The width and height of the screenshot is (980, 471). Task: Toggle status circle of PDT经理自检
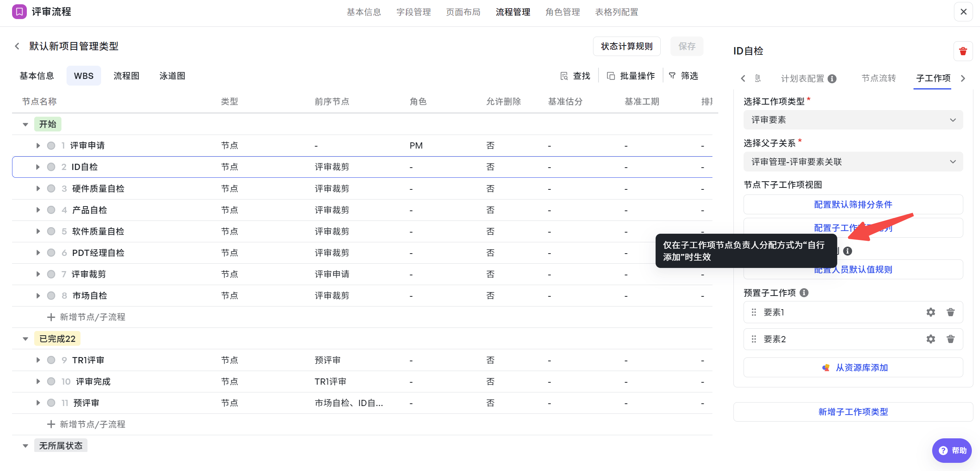[51, 253]
